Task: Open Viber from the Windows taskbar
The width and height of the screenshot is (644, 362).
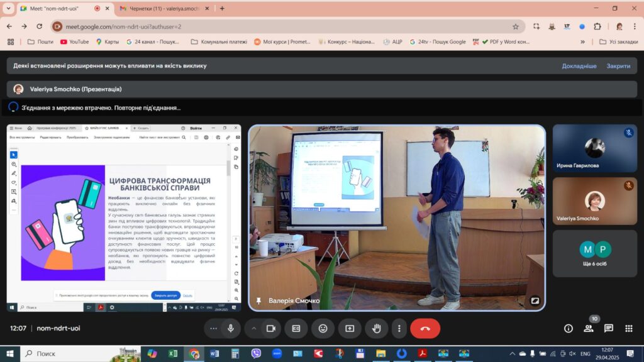Action: tap(256, 353)
